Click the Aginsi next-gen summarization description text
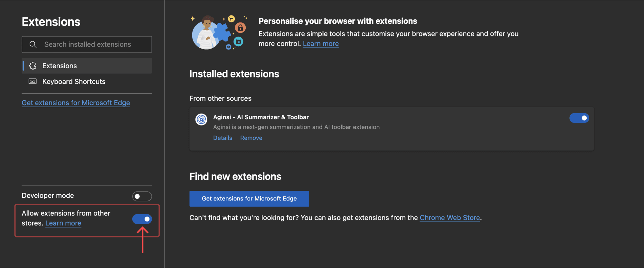Viewport: 644px width, 268px height. coord(296,127)
